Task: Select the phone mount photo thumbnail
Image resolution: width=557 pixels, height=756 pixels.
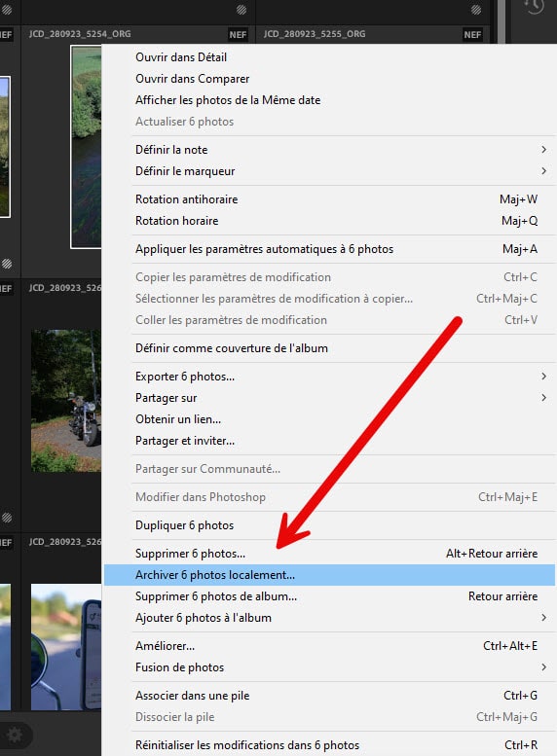Action: click(66, 647)
